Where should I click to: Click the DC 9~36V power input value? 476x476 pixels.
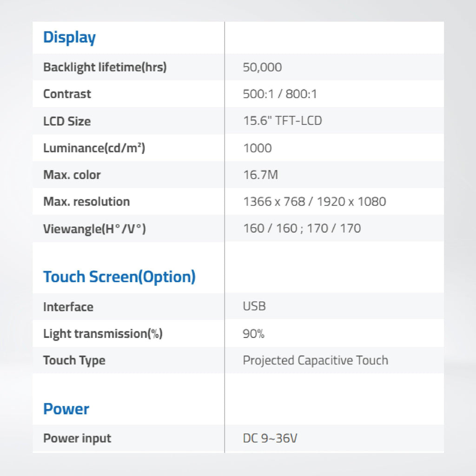click(x=270, y=438)
